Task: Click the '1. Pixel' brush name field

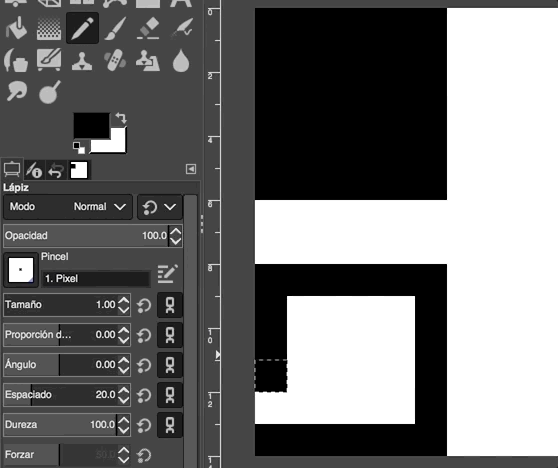Action: tap(96, 279)
